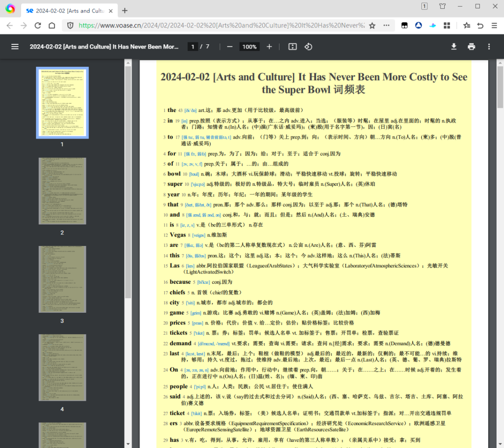
Task: Print the PDF document
Action: point(471,47)
